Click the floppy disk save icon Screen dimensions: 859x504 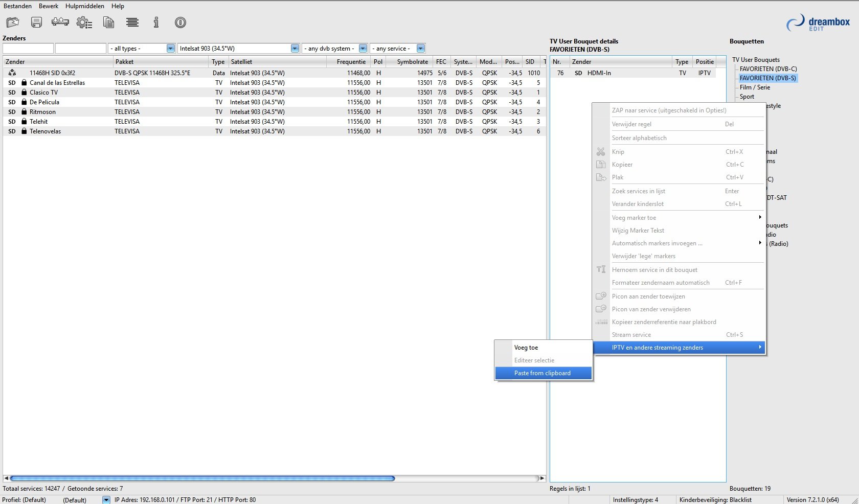(36, 22)
